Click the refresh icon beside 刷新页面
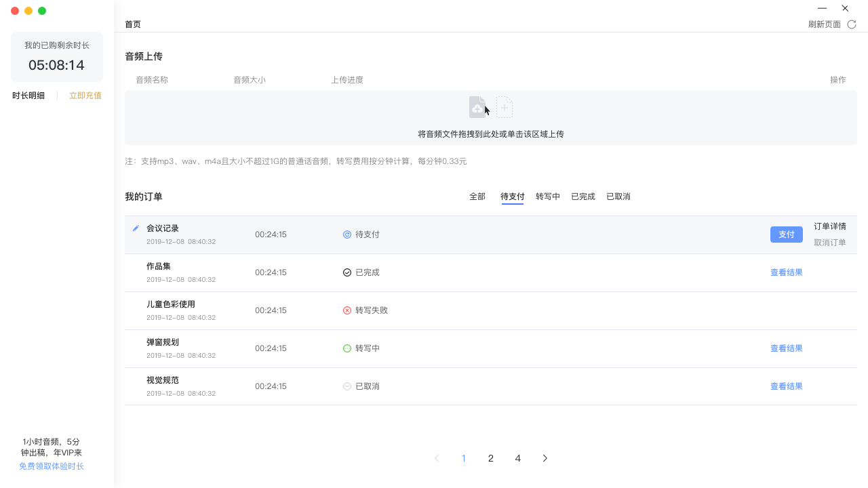 pyautogui.click(x=852, y=24)
